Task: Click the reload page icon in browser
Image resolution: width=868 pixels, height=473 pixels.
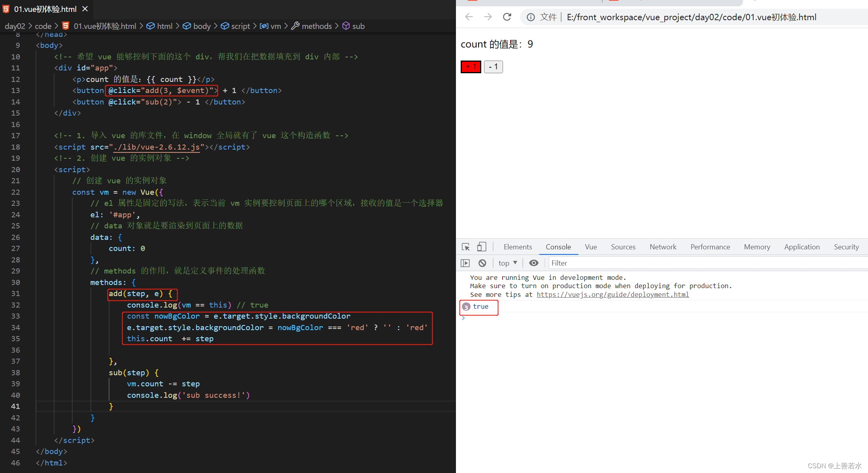Action: click(505, 17)
